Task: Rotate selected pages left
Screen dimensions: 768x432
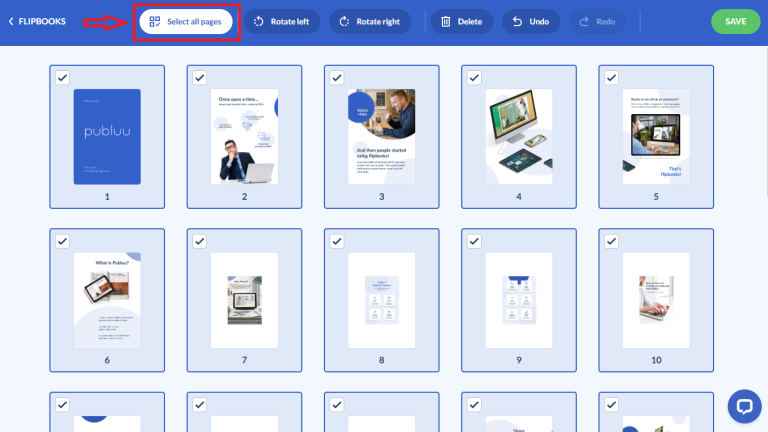Action: (x=282, y=22)
